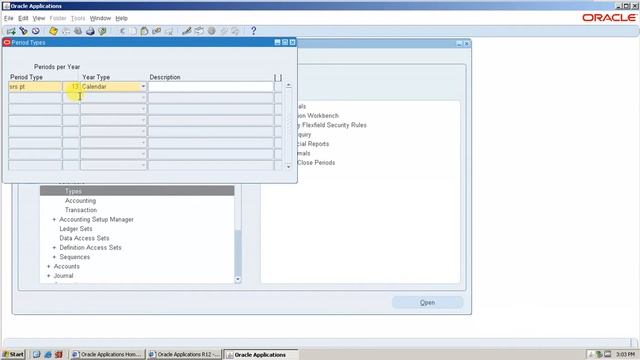
Task: Click Periods per Year field showing 13
Action: coord(71,87)
